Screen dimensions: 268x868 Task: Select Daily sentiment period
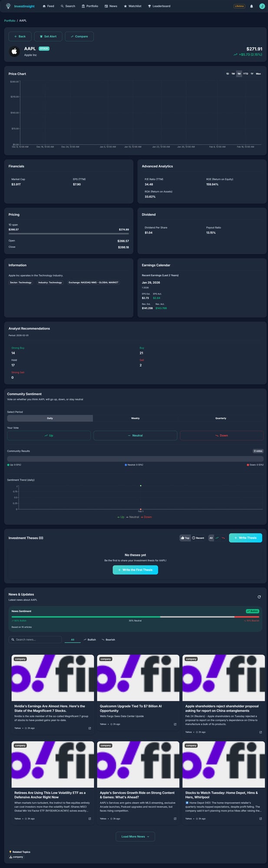50,418
